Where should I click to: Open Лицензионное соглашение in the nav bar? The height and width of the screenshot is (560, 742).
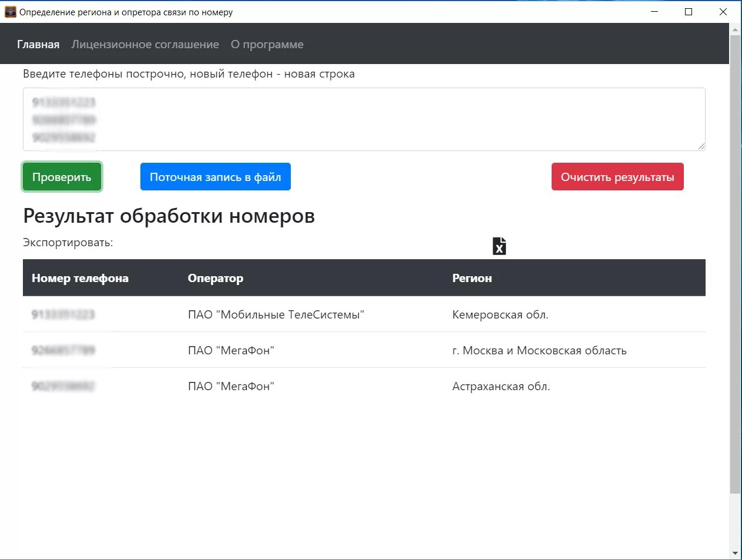(x=145, y=45)
